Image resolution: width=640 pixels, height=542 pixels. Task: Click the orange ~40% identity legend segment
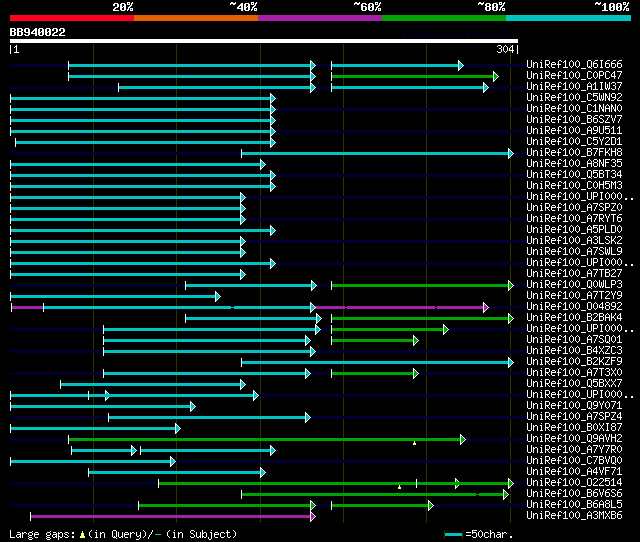coord(196,18)
